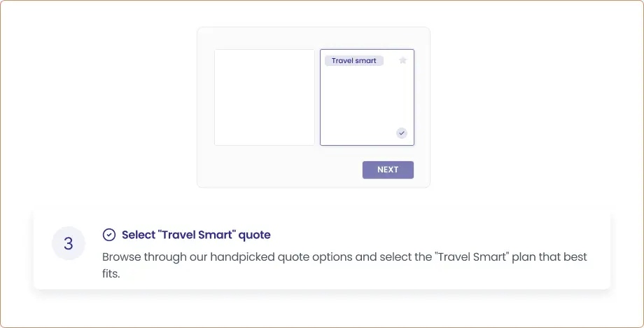Click gray panel area left of NEXT button
Screen dimensions: 644x328
click(x=280, y=170)
